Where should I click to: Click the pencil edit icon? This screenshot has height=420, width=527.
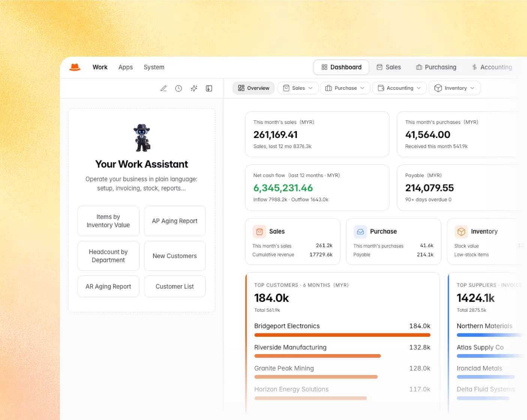[163, 88]
